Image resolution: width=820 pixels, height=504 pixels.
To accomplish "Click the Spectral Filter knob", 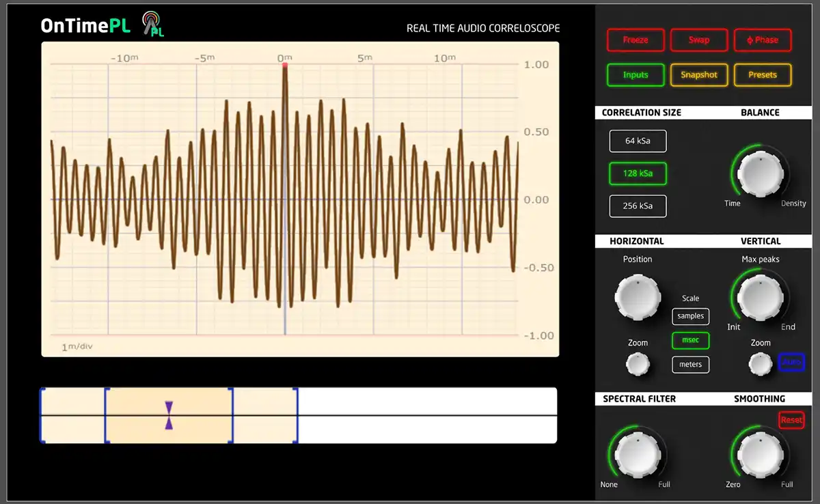I will click(638, 456).
